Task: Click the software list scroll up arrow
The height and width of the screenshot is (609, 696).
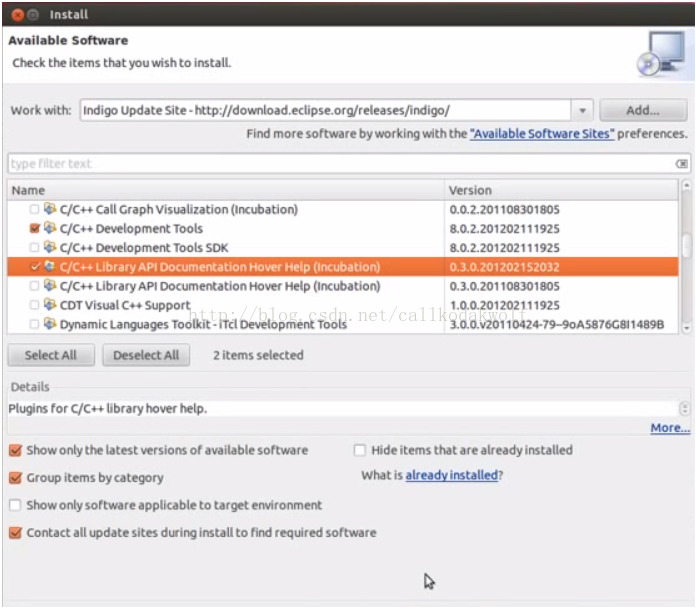Action: [686, 184]
